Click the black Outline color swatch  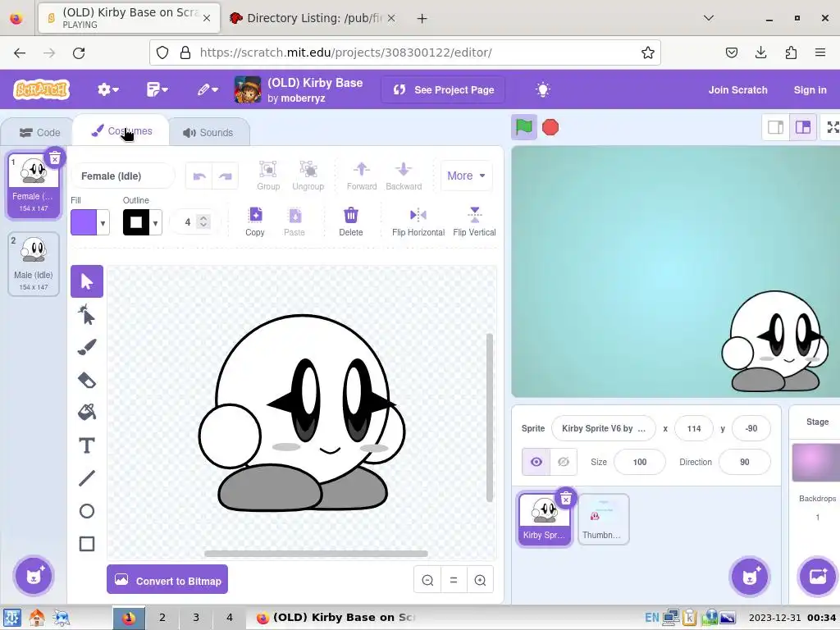(x=136, y=222)
